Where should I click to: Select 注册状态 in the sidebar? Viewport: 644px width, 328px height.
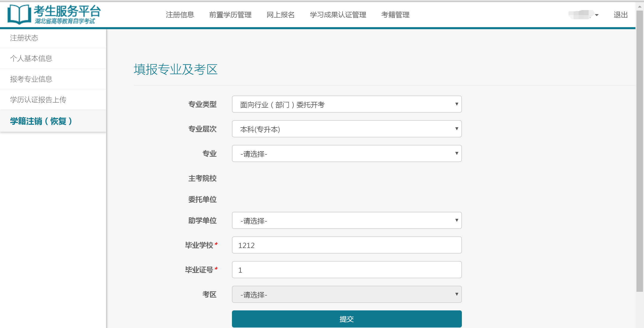coord(53,38)
